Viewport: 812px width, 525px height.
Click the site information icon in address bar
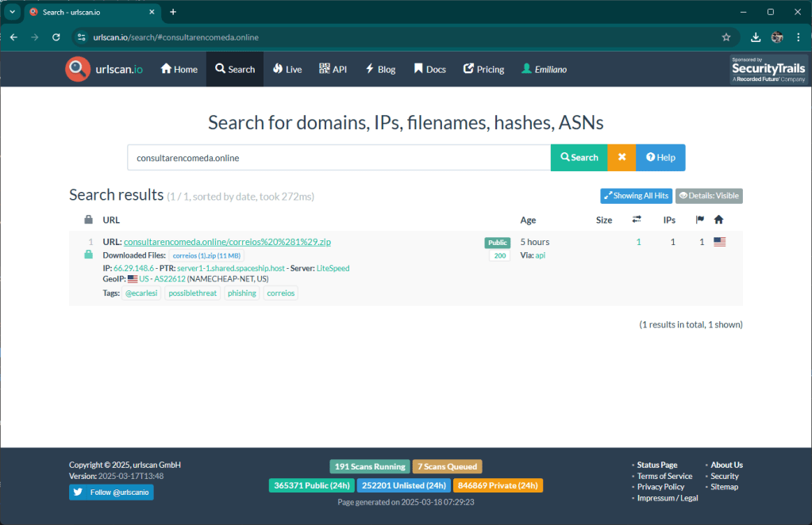click(81, 37)
